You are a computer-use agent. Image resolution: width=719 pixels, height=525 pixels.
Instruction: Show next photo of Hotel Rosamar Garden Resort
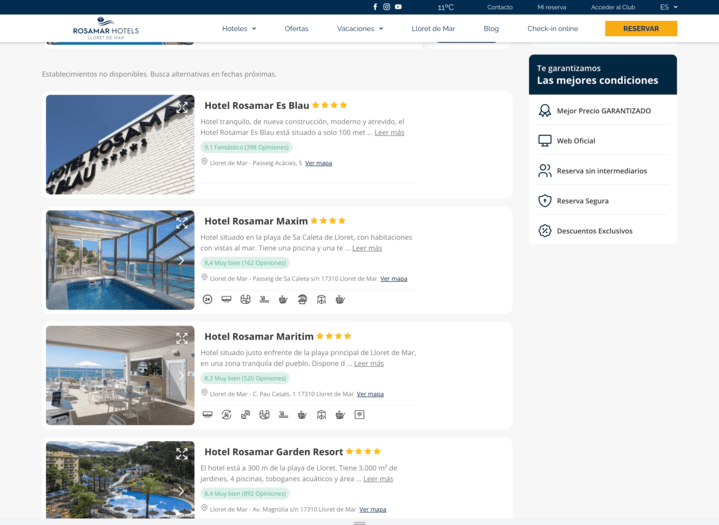point(182,491)
